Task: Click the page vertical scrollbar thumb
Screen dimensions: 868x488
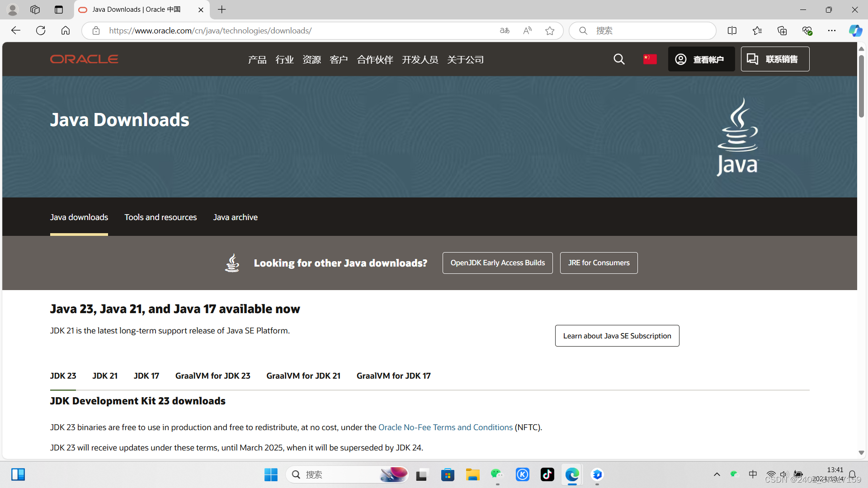Action: [x=861, y=86]
